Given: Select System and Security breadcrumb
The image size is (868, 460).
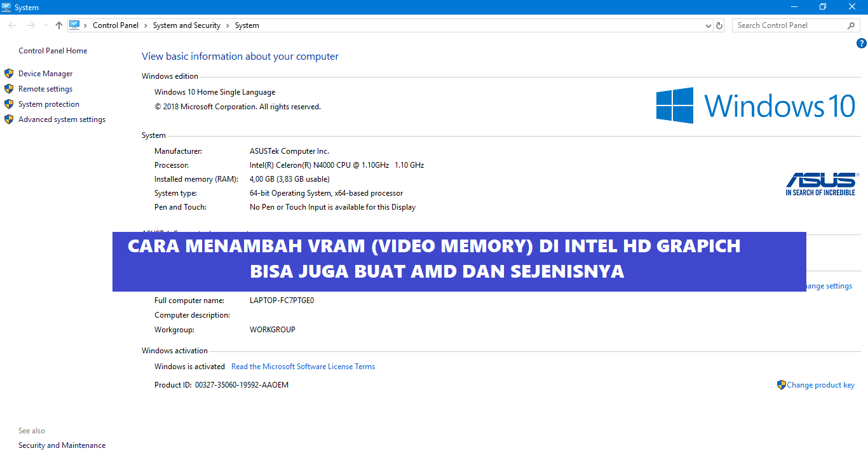Looking at the screenshot, I should (187, 25).
